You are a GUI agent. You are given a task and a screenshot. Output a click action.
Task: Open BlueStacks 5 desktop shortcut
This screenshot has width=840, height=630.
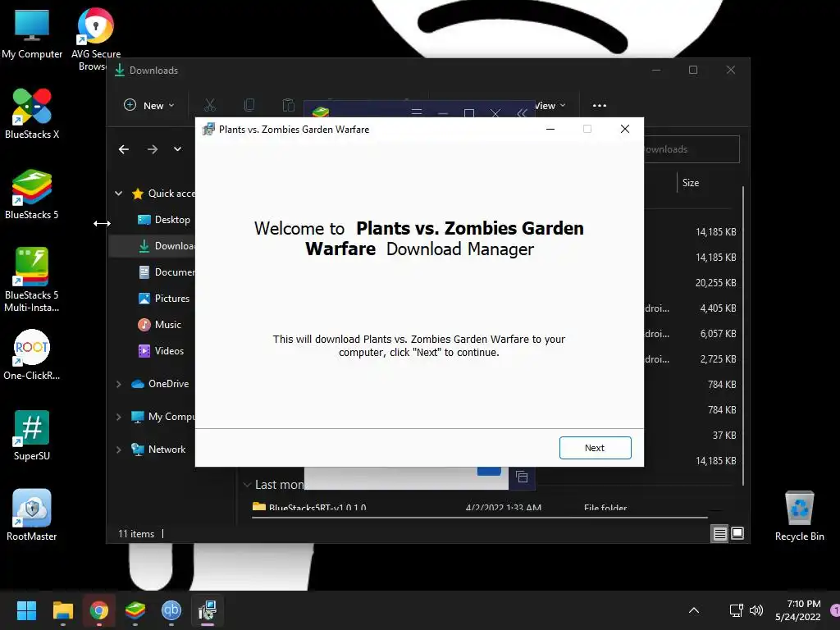32,194
